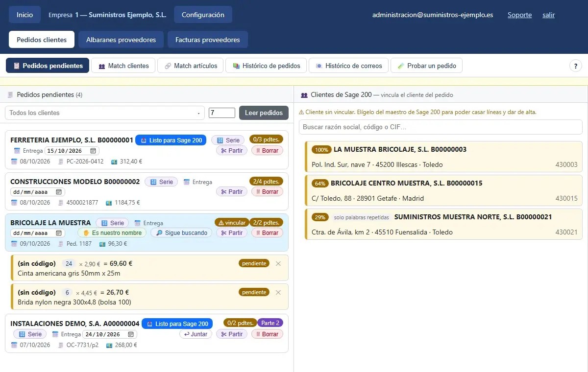588x372 pixels.
Task: Click the number field showing 7
Action: tap(222, 113)
